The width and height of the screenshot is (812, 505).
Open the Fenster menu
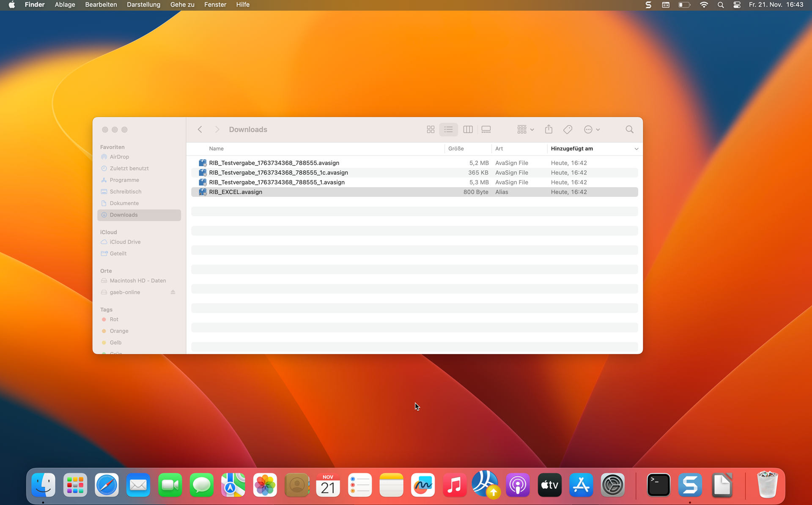coord(215,5)
